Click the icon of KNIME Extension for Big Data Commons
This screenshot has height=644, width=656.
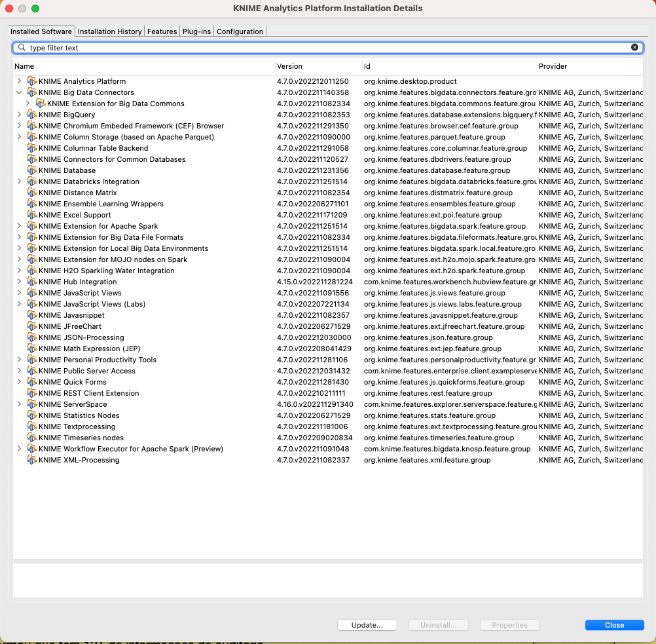point(40,104)
